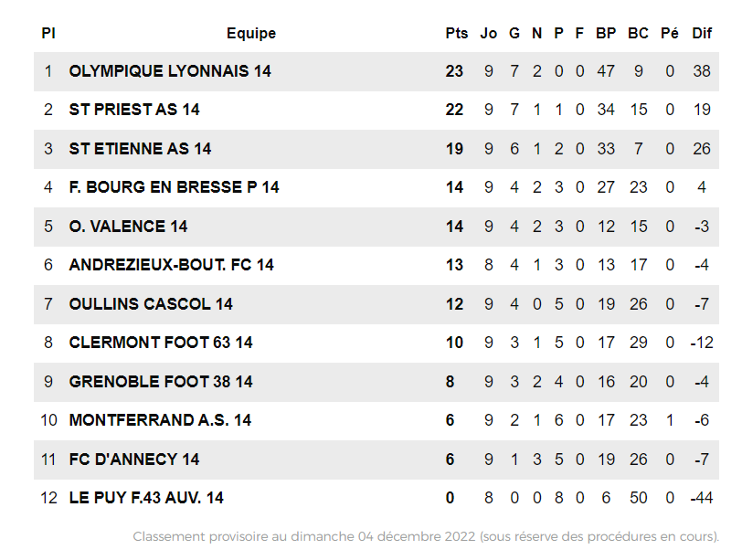742x560 pixels.
Task: Click the BP goals-for column header
Action: coord(606,34)
